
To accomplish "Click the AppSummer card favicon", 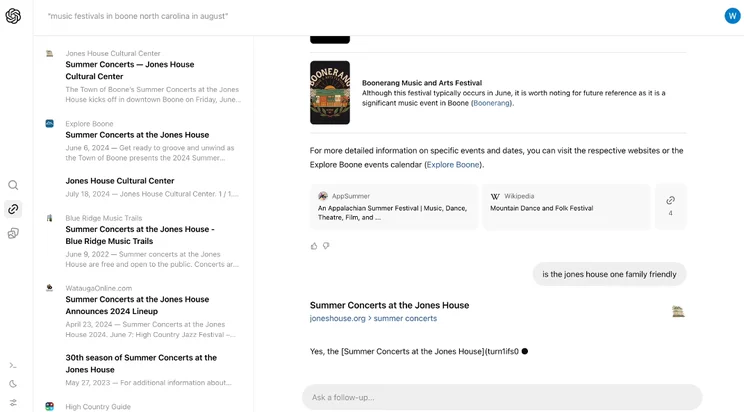I will point(323,196).
